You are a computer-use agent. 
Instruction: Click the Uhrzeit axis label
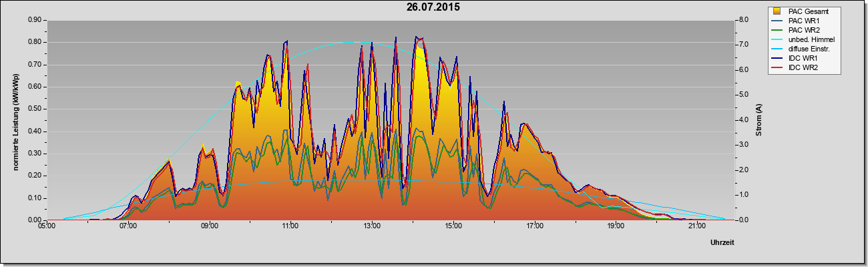722,243
